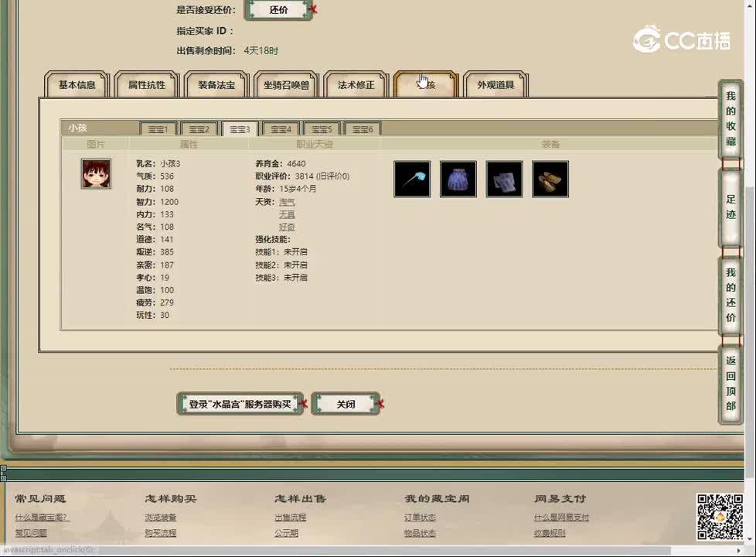Click the 好奇 talent link
Image resolution: width=756 pixels, height=557 pixels.
[x=287, y=227]
